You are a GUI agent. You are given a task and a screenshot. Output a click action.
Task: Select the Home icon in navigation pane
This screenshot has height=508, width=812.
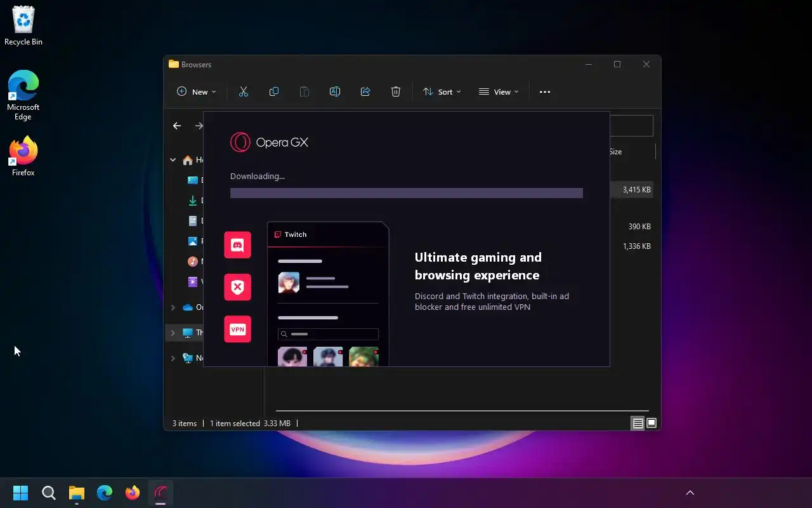click(187, 160)
